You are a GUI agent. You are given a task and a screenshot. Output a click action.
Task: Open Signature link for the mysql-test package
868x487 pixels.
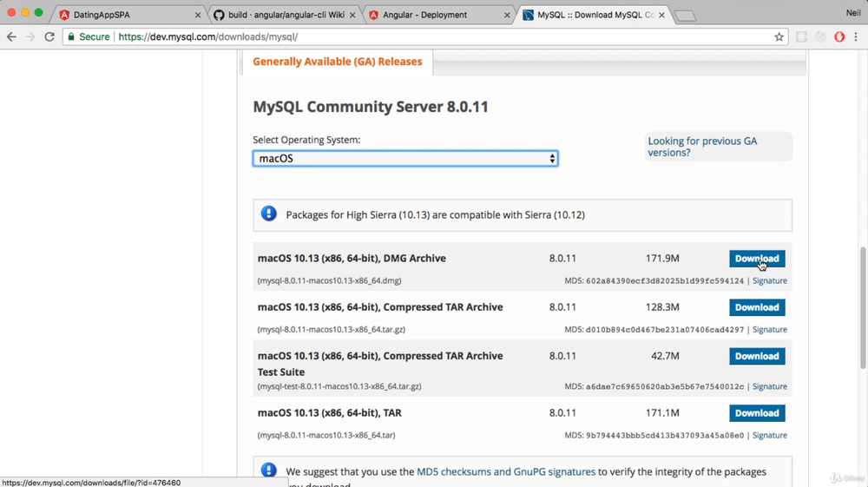(769, 386)
